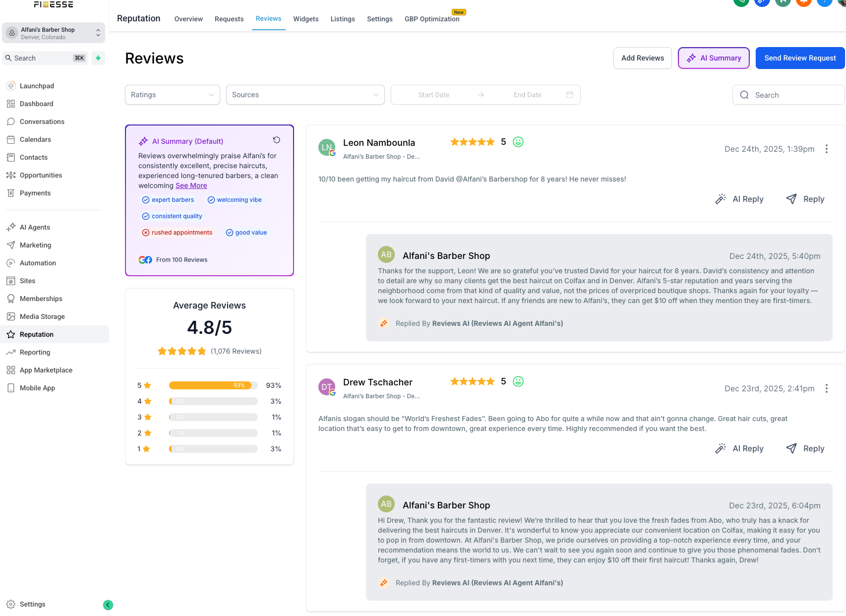Screen dimensions: 846x616
Task: Switch account via Alfani's Barber Shop selector
Action: click(54, 33)
